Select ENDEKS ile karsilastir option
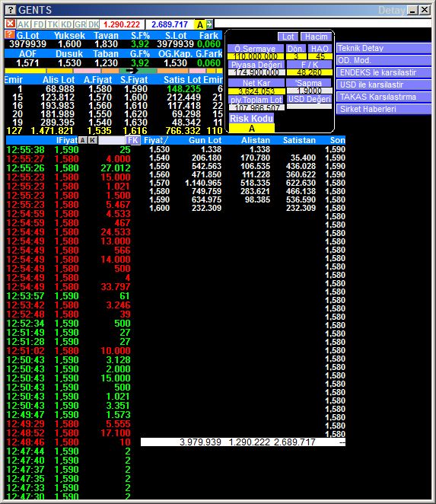The height and width of the screenshot is (504, 436). pyautogui.click(x=383, y=72)
